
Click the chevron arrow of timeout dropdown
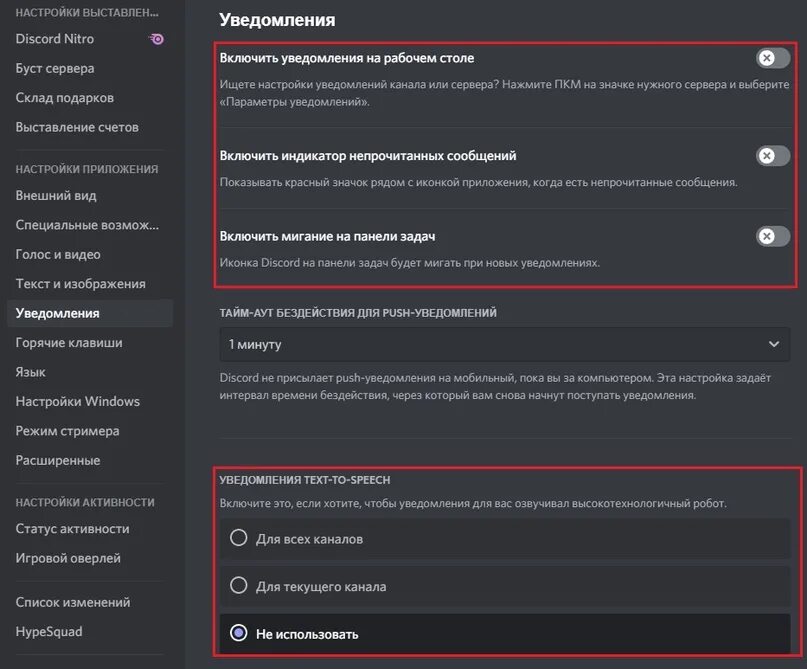click(x=773, y=344)
